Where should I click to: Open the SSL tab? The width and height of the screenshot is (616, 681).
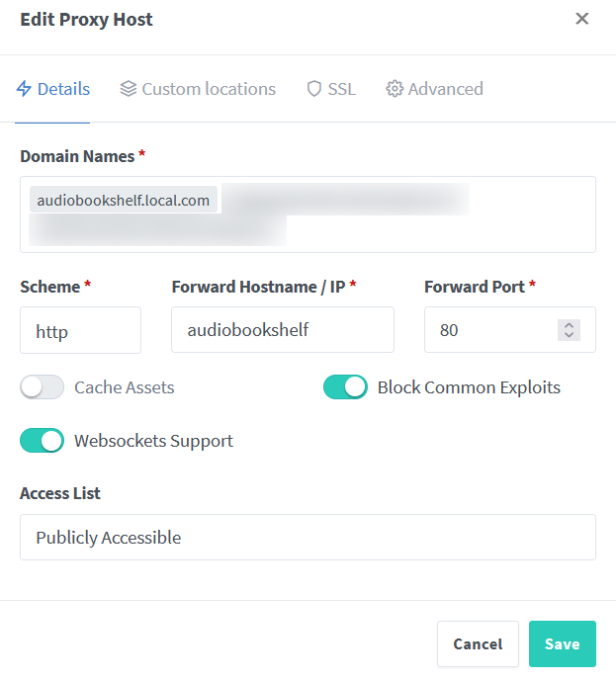(341, 89)
